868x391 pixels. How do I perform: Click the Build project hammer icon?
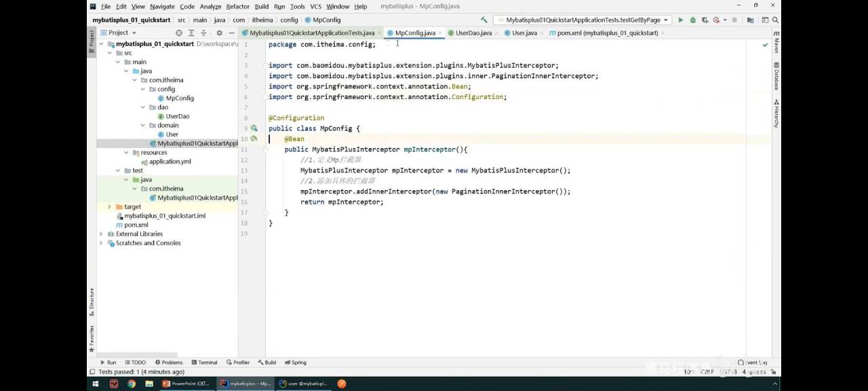484,20
